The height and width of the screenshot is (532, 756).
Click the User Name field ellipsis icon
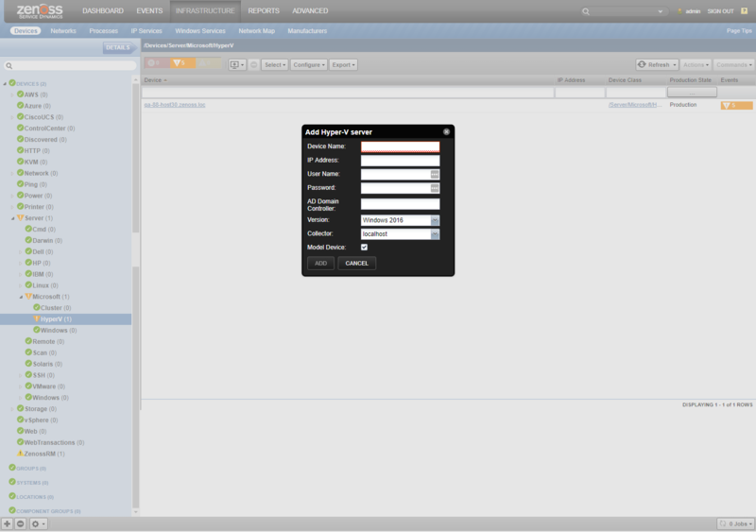coord(435,174)
